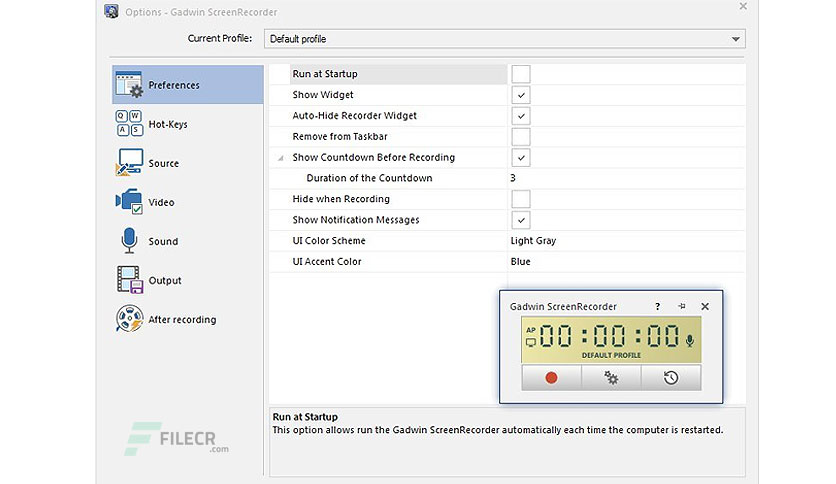Open recording history clock icon
The height and width of the screenshot is (484, 836).
(671, 378)
